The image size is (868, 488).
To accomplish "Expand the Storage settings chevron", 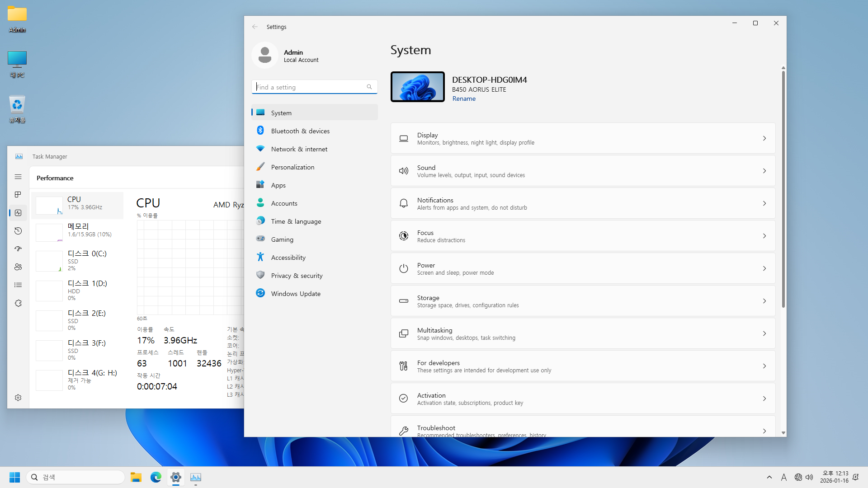I will pos(764,301).
